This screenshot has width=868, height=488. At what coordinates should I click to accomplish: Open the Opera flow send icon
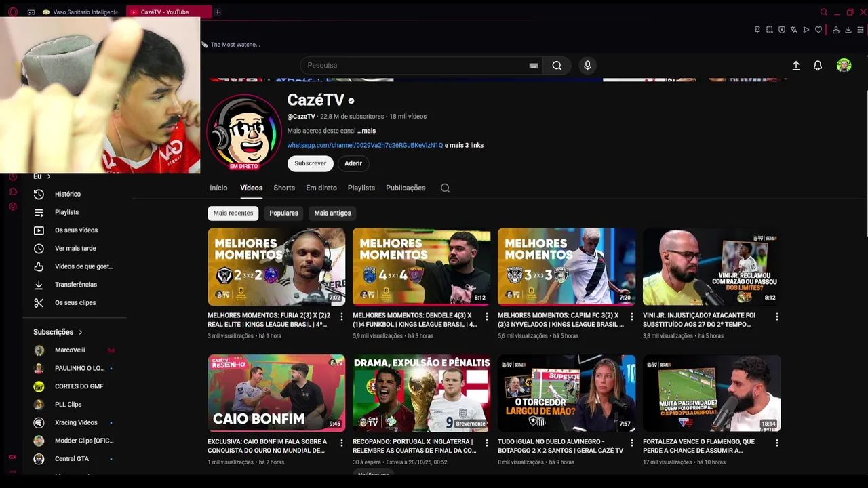(x=806, y=30)
